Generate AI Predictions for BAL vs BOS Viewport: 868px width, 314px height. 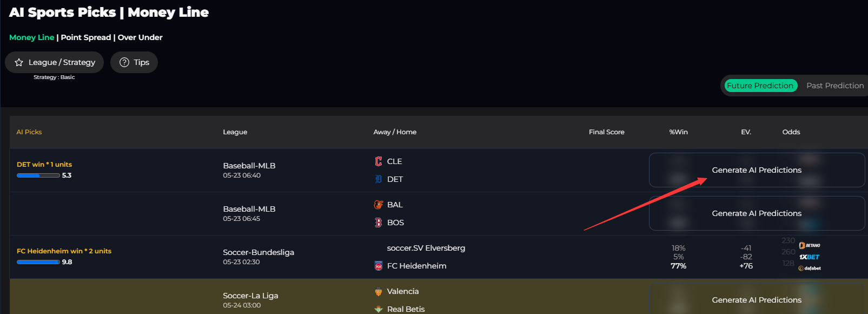coord(757,213)
